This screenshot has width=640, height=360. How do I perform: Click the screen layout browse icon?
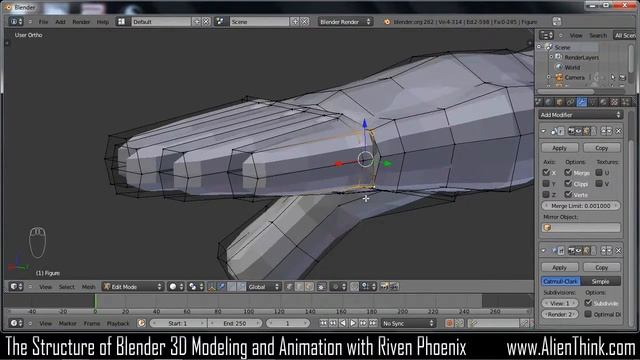122,22
